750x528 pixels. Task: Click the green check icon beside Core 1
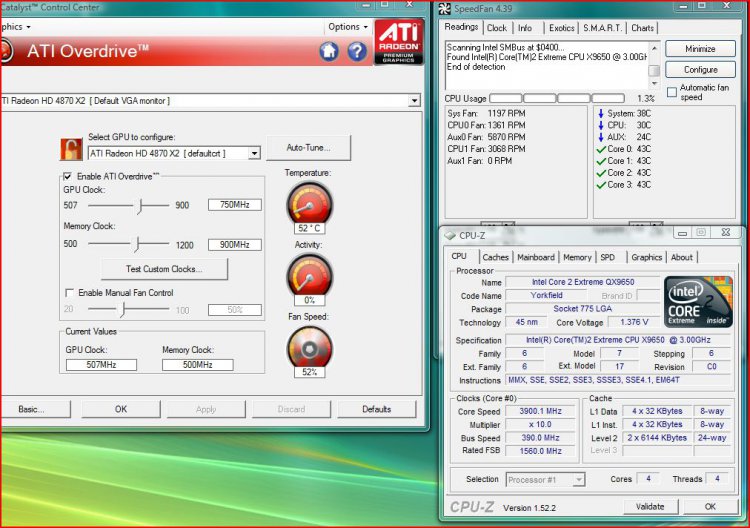pyautogui.click(x=601, y=161)
